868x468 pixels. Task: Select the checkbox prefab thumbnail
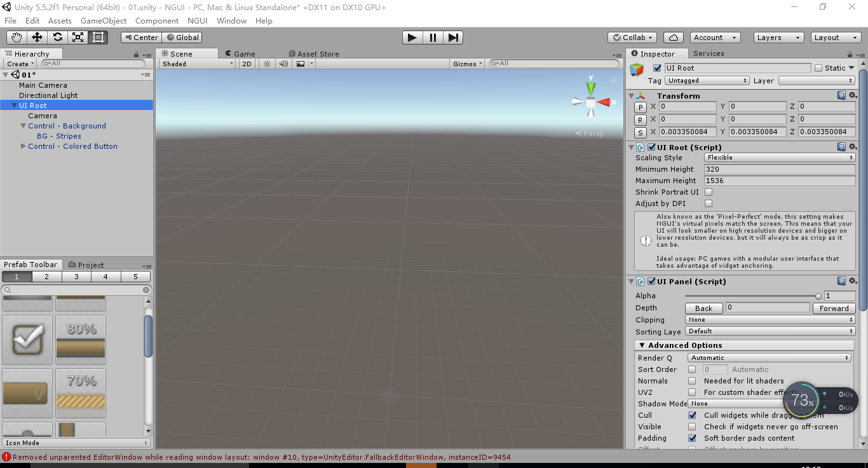click(27, 340)
